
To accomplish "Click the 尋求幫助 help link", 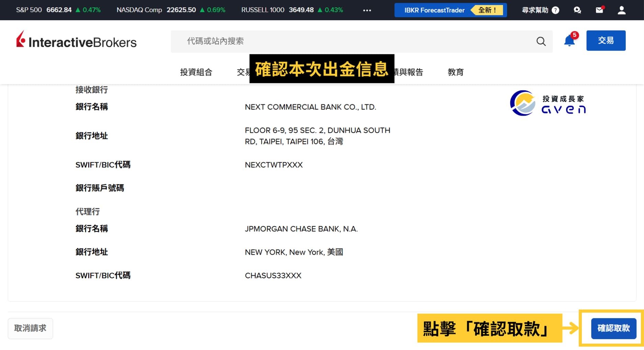I will [535, 10].
